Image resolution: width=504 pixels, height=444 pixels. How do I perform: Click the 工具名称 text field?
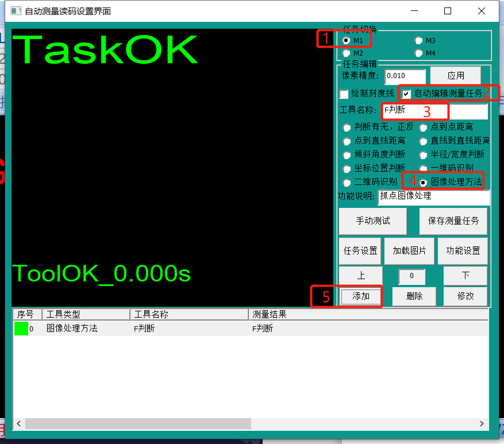(x=414, y=110)
